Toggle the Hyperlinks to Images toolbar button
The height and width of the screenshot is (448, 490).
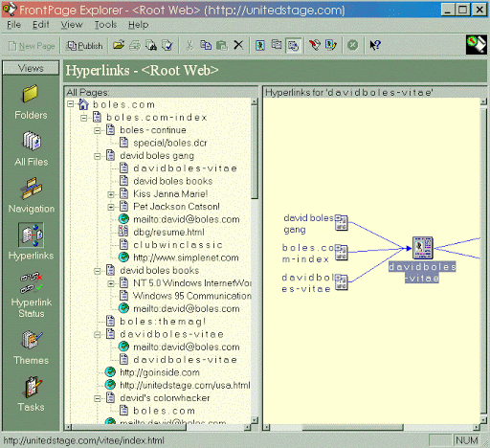point(260,45)
